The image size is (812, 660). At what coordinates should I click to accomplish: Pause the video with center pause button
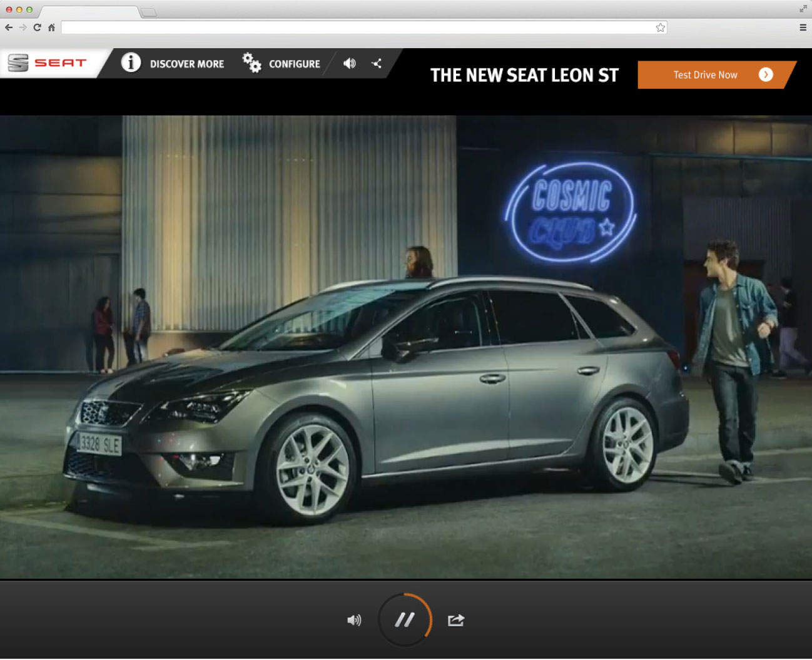[405, 620]
